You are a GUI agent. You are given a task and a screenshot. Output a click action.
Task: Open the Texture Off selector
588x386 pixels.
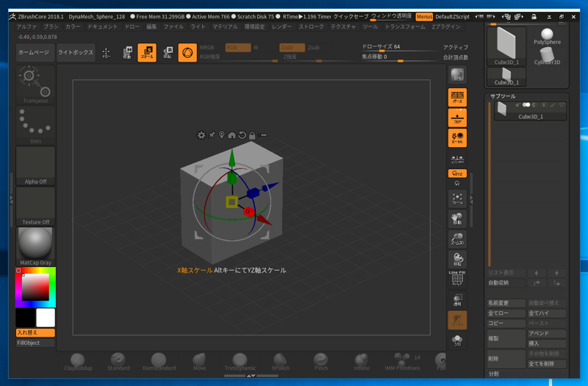click(35, 206)
